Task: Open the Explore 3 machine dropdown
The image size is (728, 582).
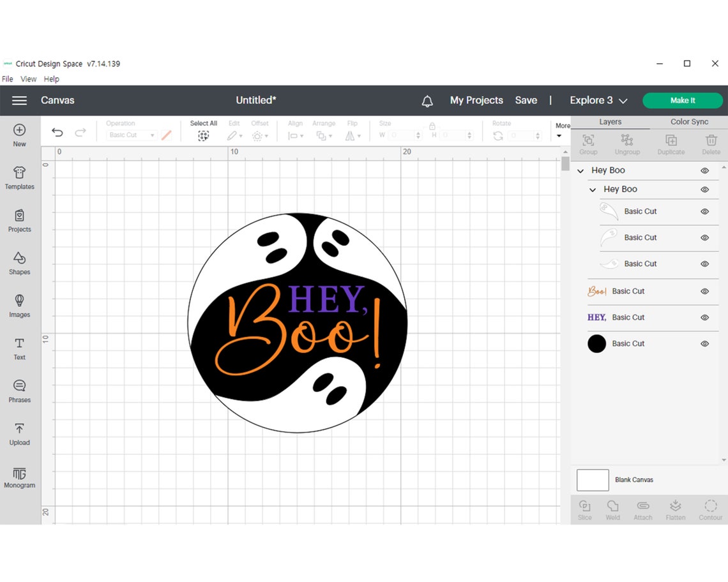Action: point(598,100)
